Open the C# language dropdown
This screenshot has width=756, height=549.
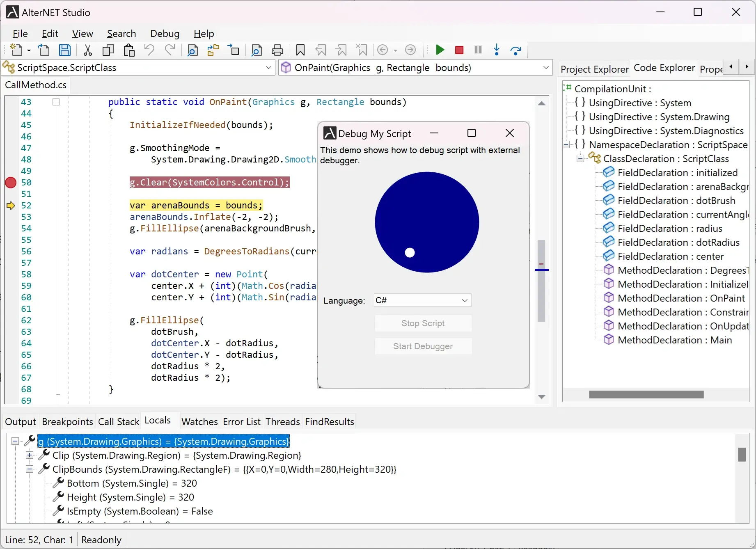(x=464, y=300)
